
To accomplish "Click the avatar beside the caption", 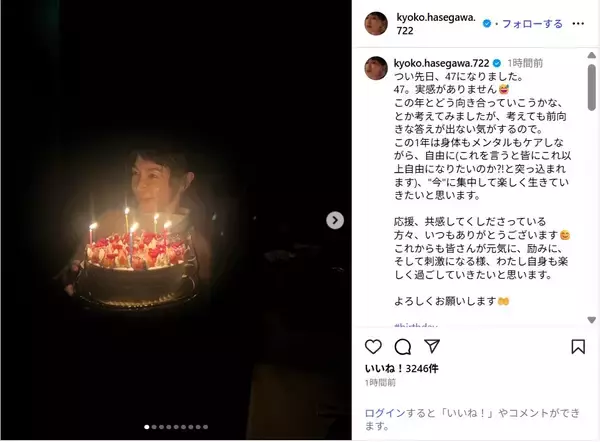I will 376,67.
